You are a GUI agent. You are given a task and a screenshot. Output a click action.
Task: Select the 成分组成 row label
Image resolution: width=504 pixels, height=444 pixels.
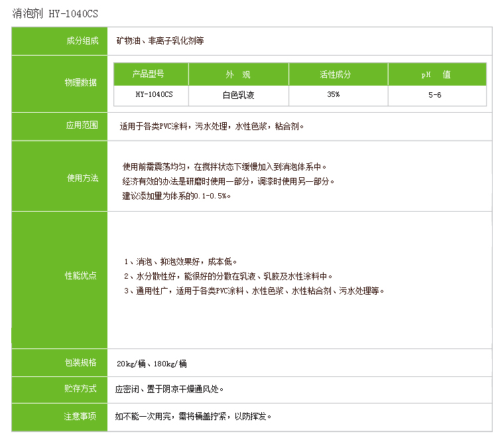click(x=81, y=41)
